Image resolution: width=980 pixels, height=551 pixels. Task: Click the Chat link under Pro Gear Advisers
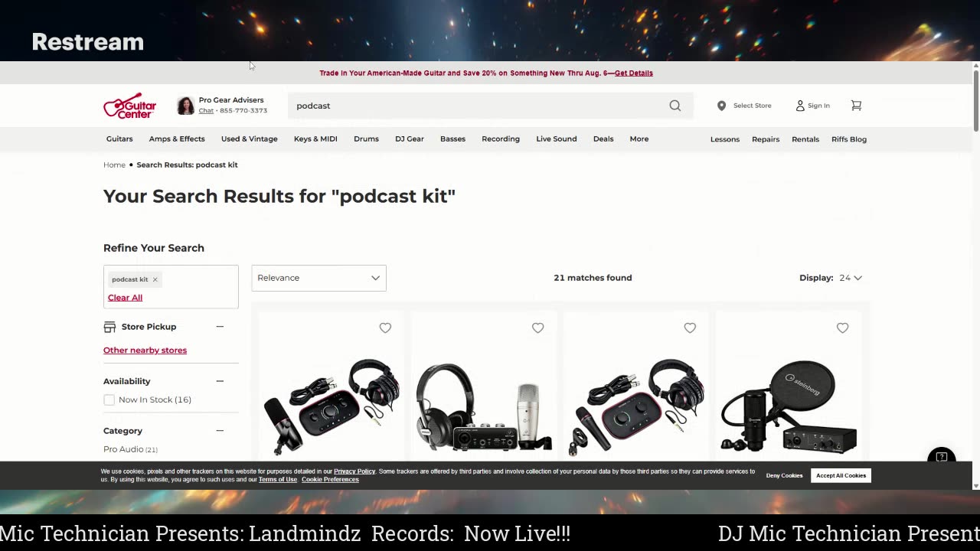coord(206,111)
